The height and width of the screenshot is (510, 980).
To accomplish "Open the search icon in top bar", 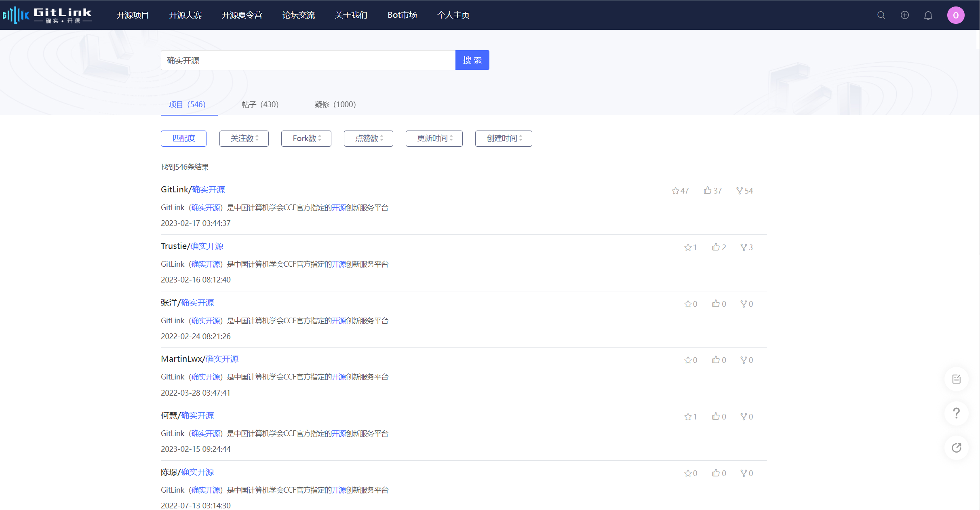I will 881,15.
